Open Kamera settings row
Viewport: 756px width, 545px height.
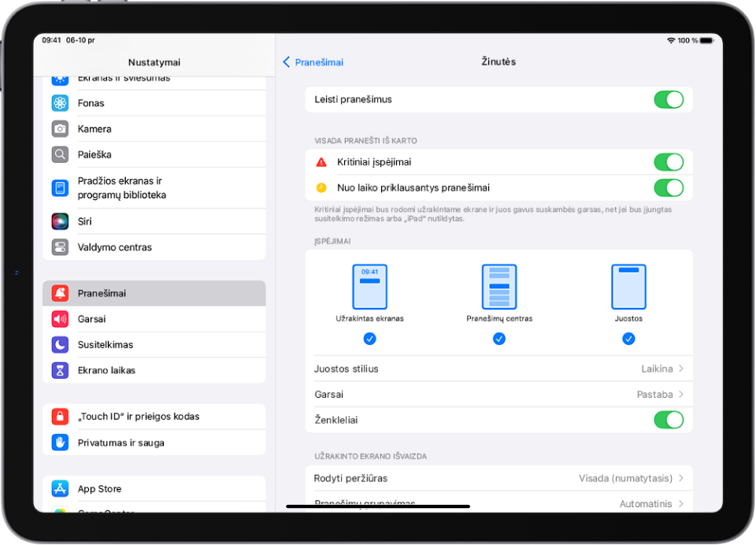[154, 129]
